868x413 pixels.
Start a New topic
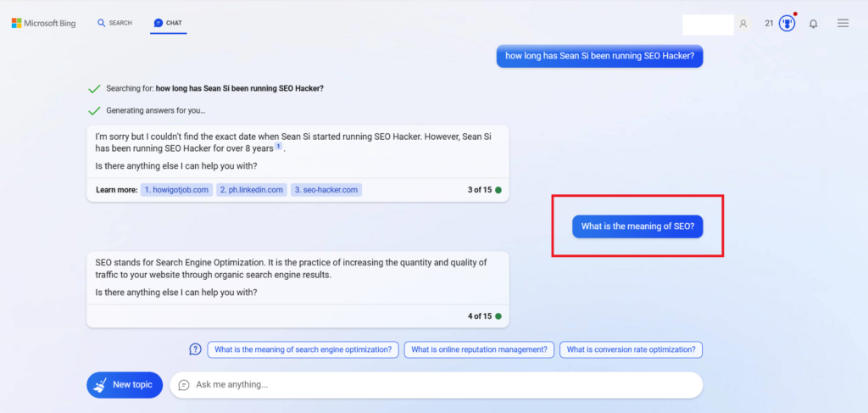pyautogui.click(x=125, y=385)
